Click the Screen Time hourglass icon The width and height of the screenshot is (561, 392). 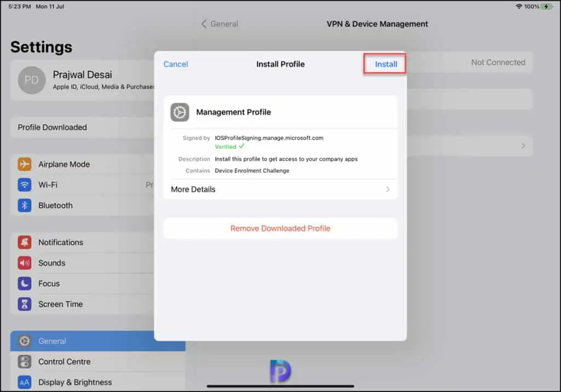point(24,304)
